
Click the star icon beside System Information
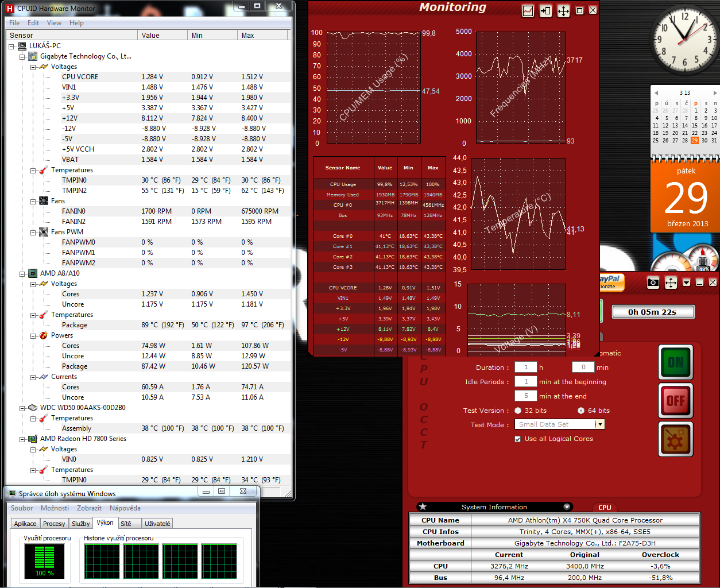coord(423,506)
